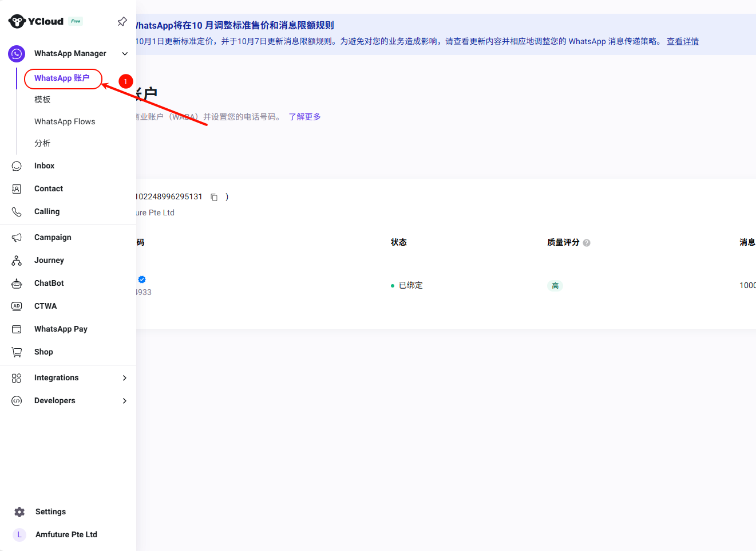Click the Shop cart icon

(x=17, y=352)
